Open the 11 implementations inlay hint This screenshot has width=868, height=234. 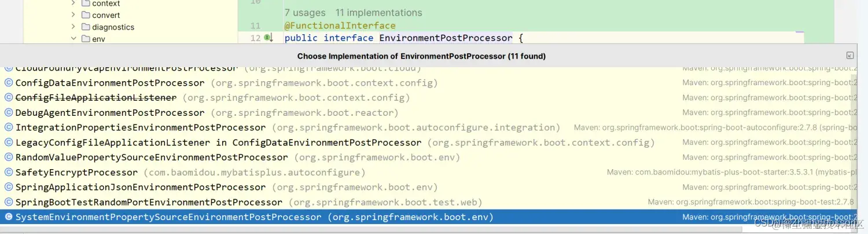coord(378,13)
